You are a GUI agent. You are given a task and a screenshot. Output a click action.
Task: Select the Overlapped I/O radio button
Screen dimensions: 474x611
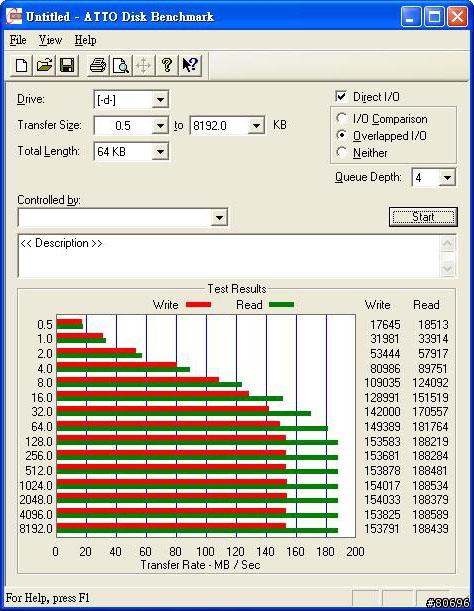(341, 135)
